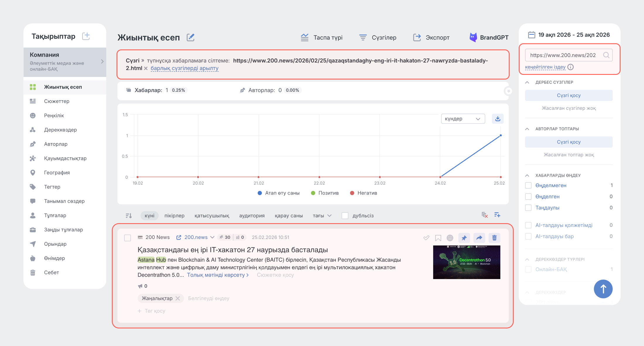The image size is (644, 346).
Task: Click the edit report title pencil icon
Action: [191, 37]
